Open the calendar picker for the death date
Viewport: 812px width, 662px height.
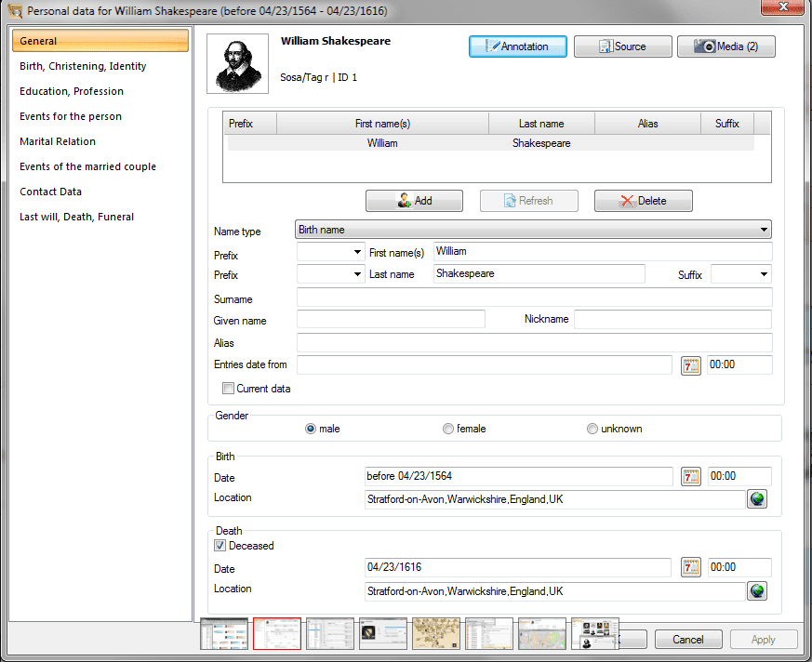coord(690,567)
